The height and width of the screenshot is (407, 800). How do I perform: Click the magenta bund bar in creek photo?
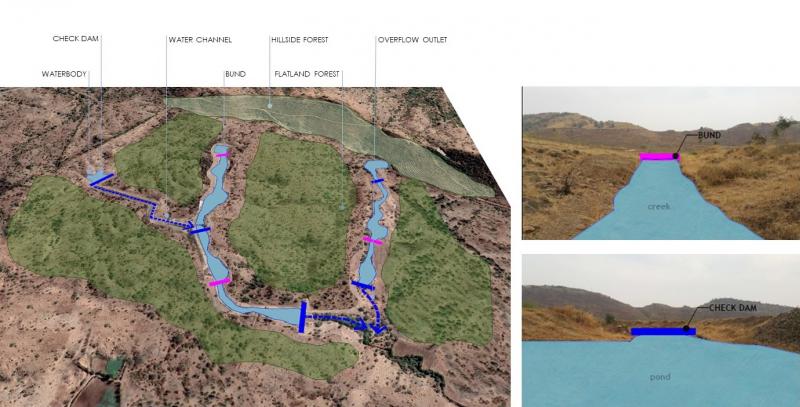click(x=659, y=157)
